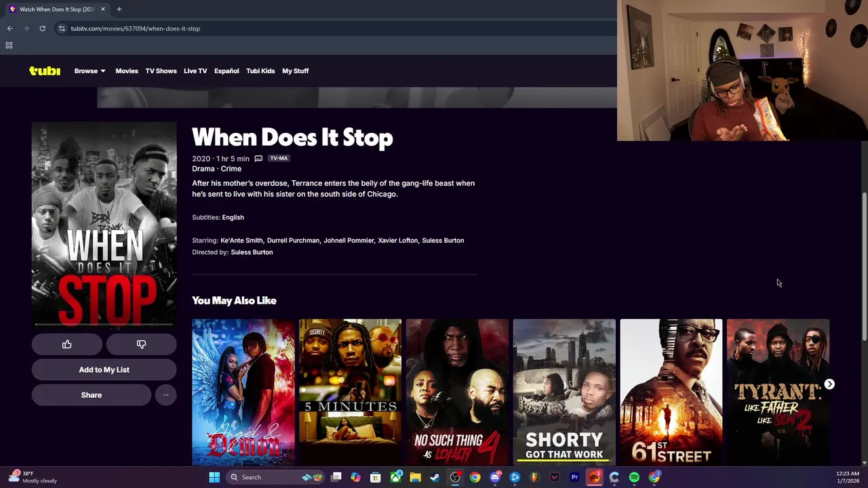
Task: View actor Durrell Purchman
Action: [x=293, y=241]
